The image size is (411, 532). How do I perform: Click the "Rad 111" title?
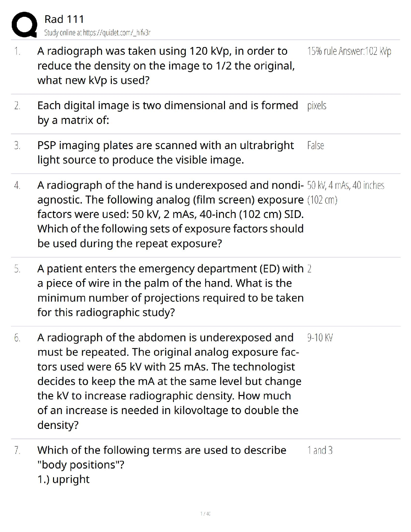64,19
